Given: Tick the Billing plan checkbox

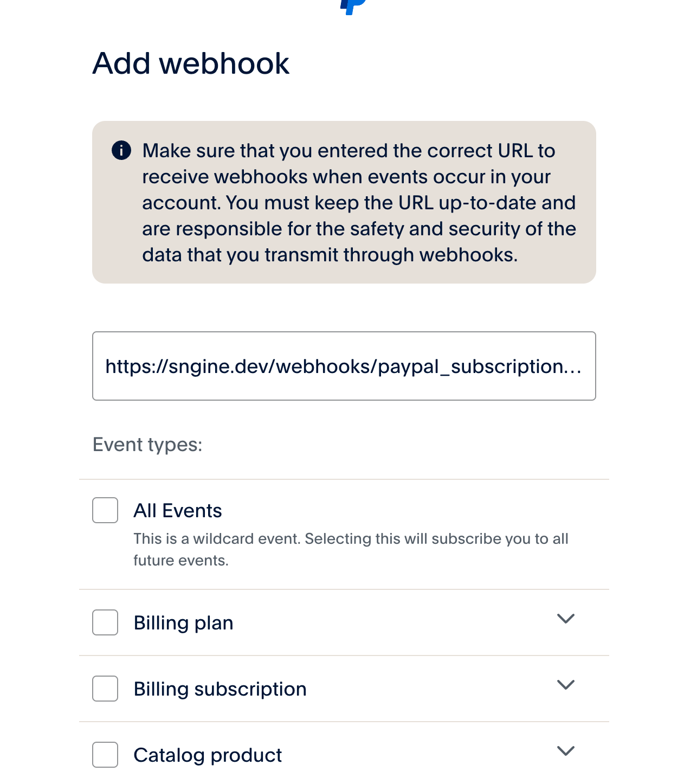Looking at the screenshot, I should [105, 622].
